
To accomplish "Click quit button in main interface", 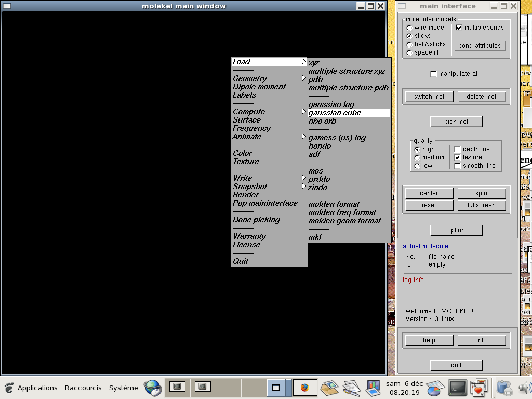I will point(456,365).
